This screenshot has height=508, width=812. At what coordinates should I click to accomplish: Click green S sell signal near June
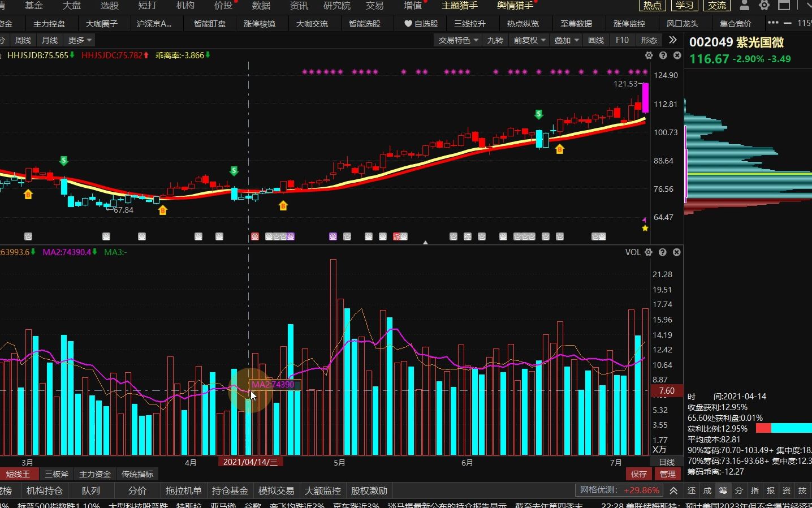tap(539, 114)
